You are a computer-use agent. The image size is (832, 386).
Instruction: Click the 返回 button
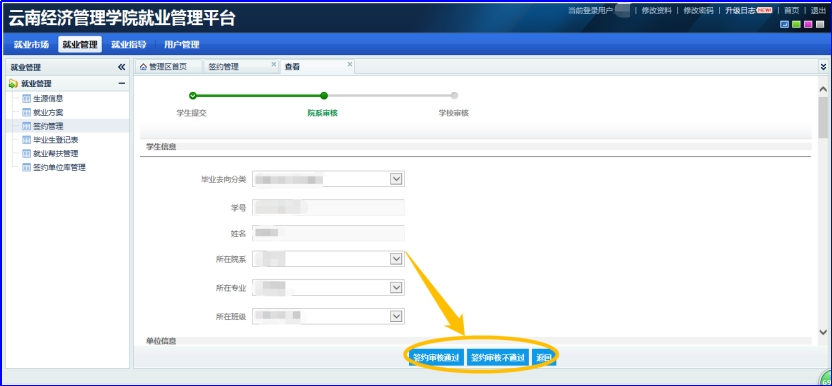click(544, 357)
